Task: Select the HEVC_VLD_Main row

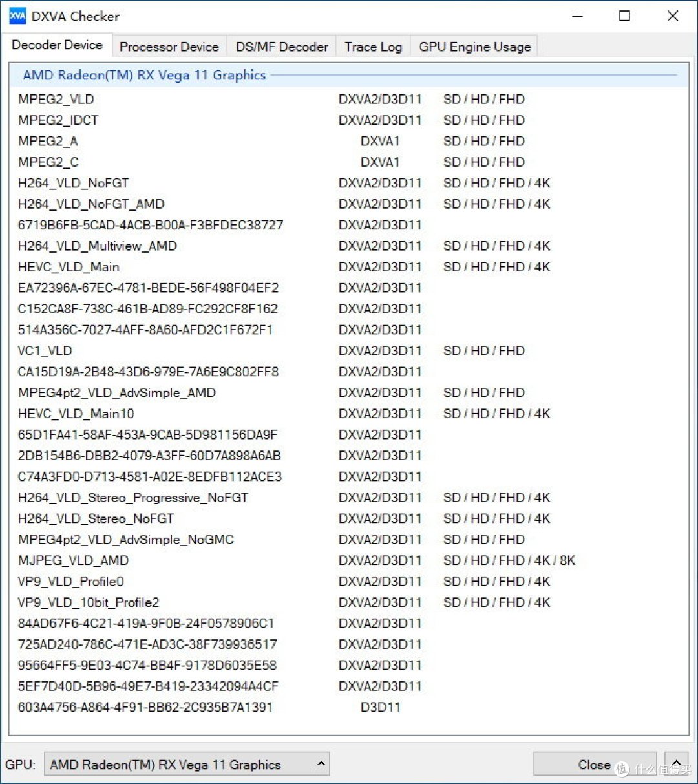Action: click(349, 267)
